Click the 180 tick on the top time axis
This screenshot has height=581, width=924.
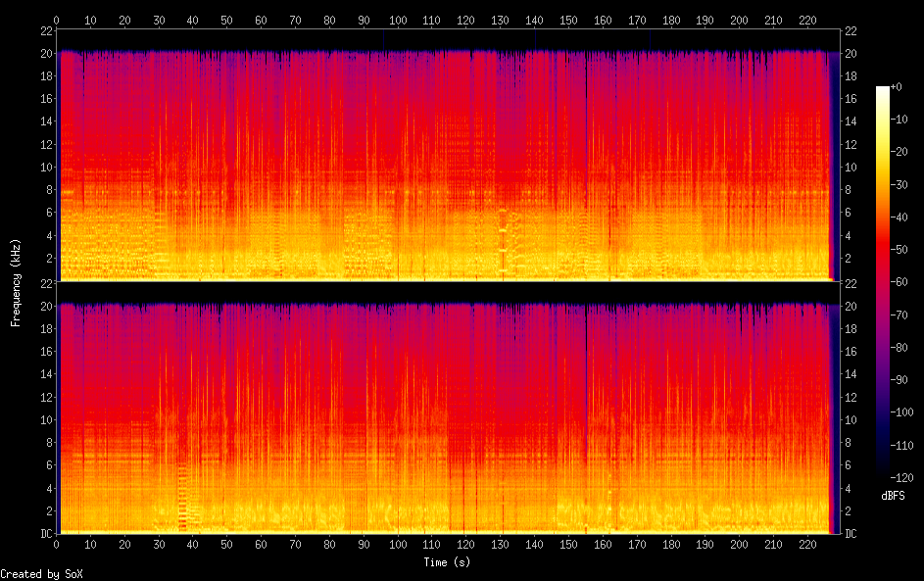[671, 20]
